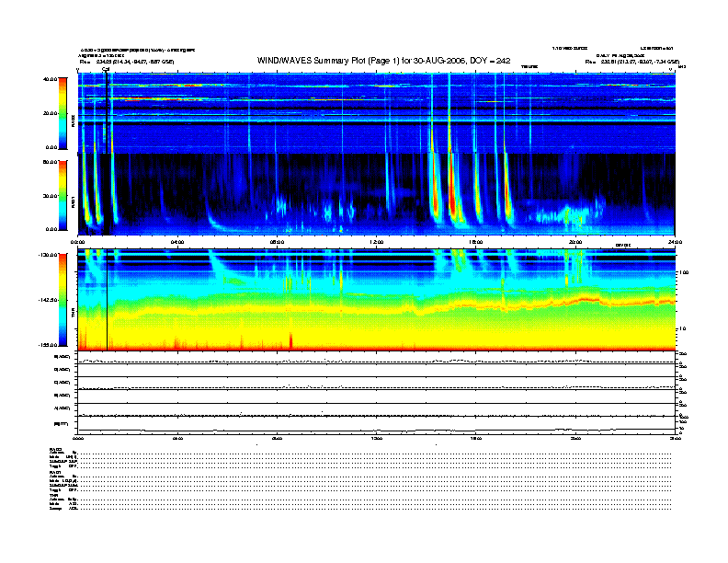The image size is (728, 563).
Task: Click the 10 label right of TNR panel
Action: coord(682,329)
